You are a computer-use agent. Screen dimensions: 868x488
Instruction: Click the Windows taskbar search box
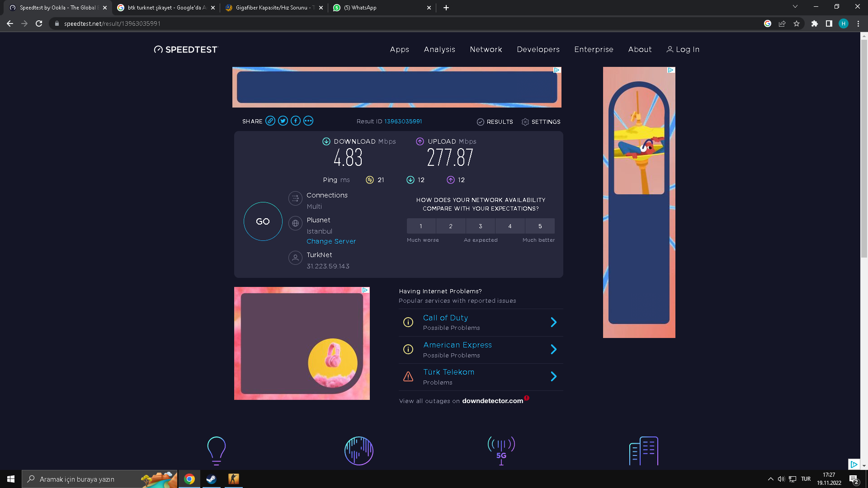[x=99, y=479]
